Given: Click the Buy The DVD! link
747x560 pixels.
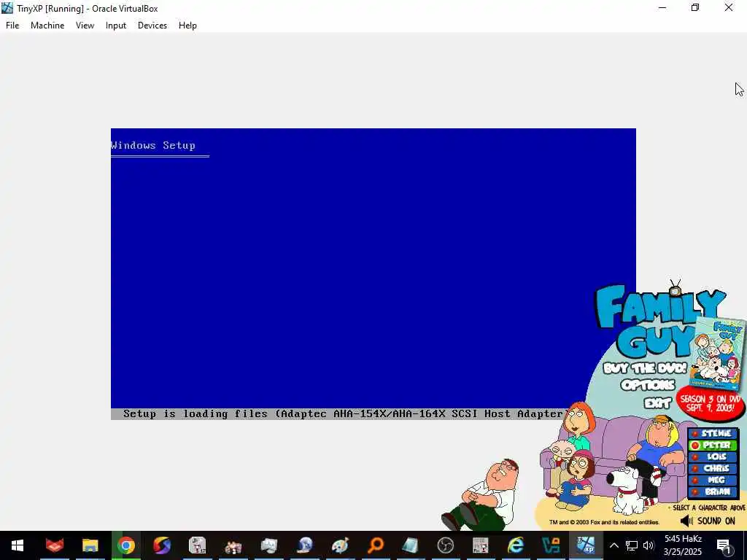Looking at the screenshot, I should coord(645,368).
